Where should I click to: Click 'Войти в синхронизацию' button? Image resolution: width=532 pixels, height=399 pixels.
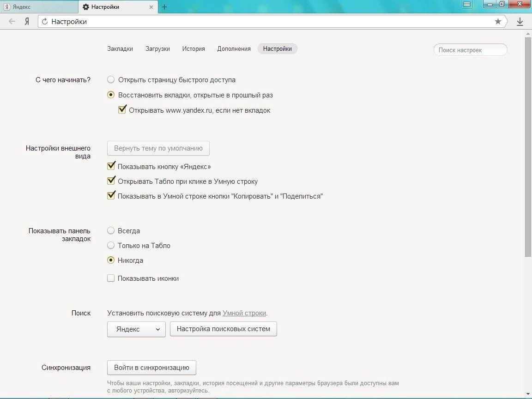point(151,368)
